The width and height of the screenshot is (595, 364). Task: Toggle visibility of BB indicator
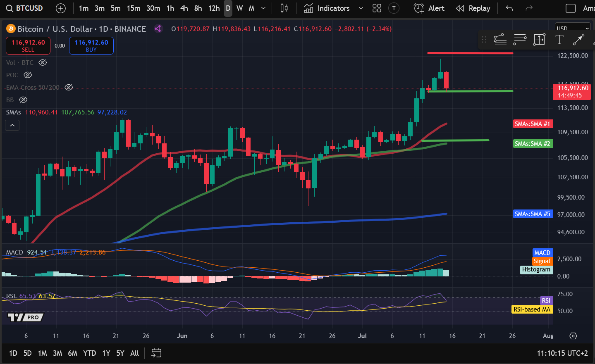coord(23,100)
